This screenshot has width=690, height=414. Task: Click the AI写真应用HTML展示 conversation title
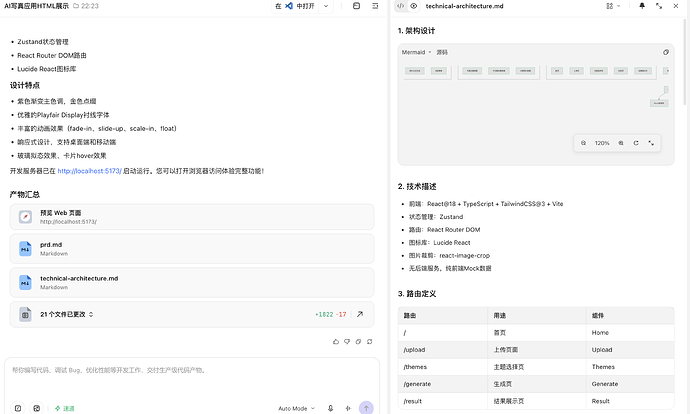(37, 6)
